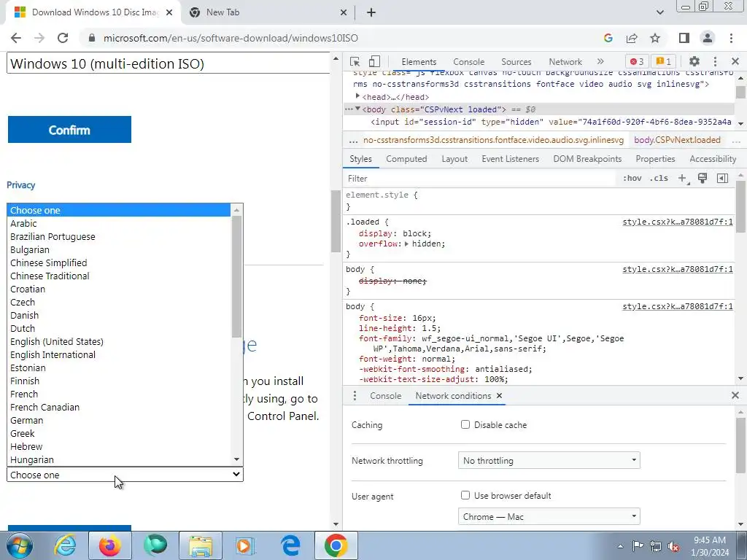Toggle rendering emulations paintbrush icon
This screenshot has width=747, height=560.
click(x=703, y=178)
